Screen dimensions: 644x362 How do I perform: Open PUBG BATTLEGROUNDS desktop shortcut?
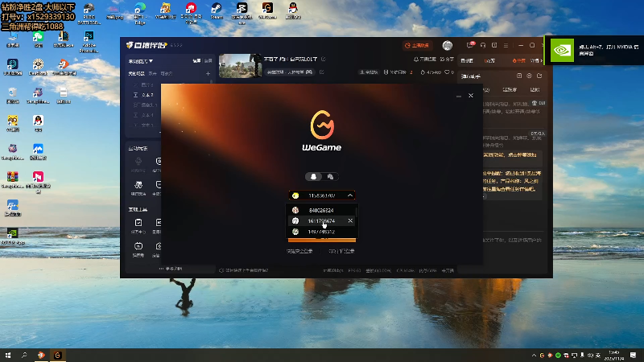[89, 13]
